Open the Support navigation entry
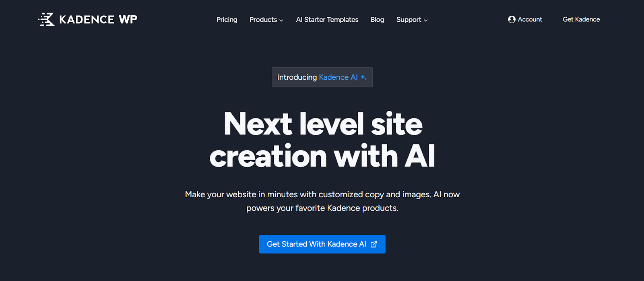This screenshot has width=644, height=281. [409, 19]
